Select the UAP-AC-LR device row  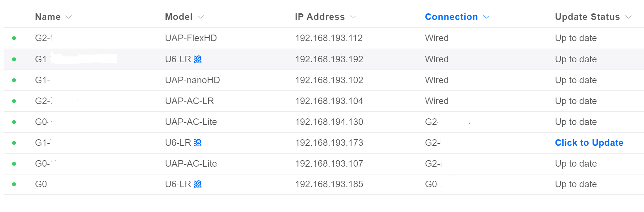coord(189,101)
